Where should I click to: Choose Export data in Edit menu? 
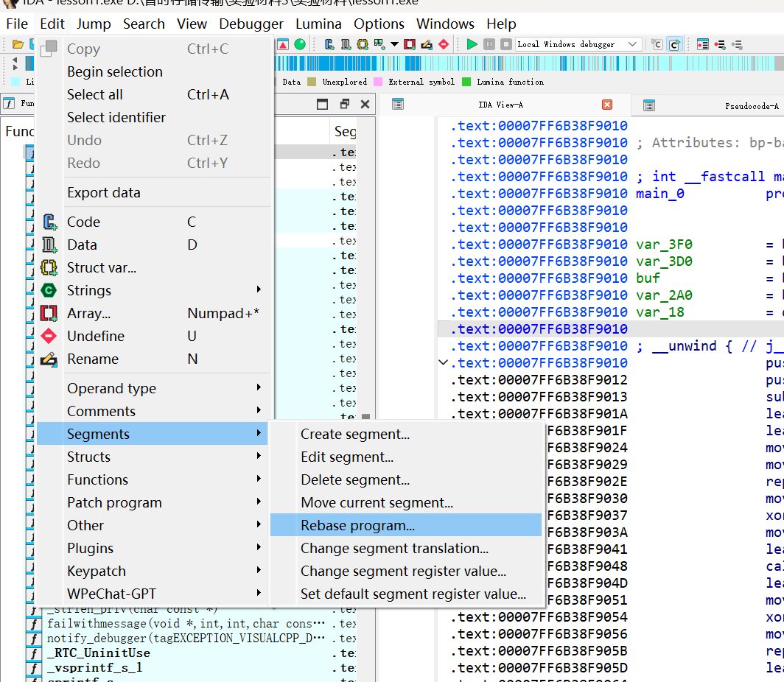click(x=153, y=192)
